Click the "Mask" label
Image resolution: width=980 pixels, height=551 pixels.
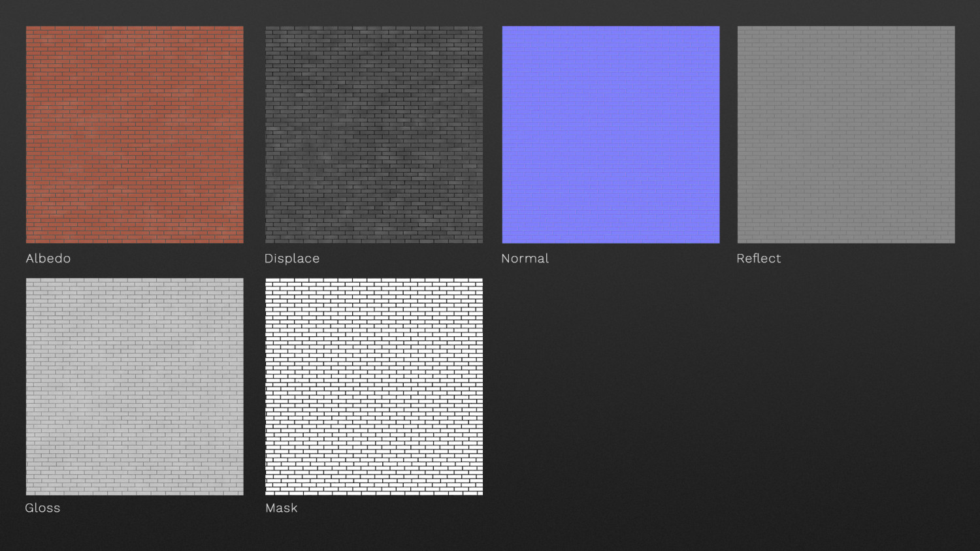(x=282, y=508)
